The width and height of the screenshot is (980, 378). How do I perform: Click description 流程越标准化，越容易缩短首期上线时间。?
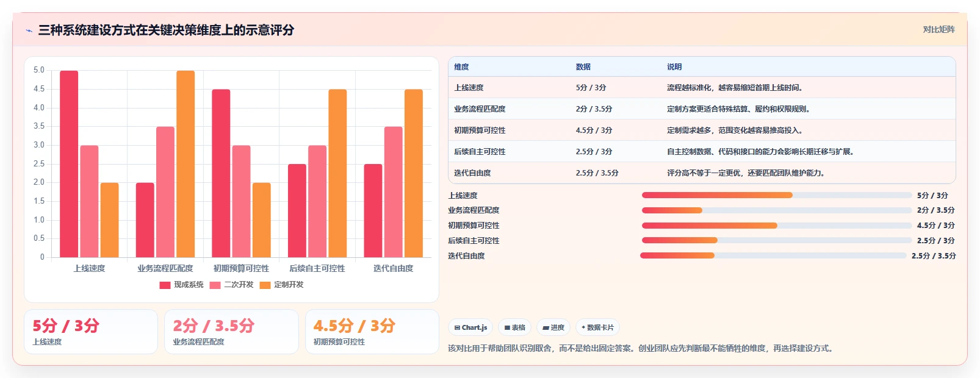[737, 88]
